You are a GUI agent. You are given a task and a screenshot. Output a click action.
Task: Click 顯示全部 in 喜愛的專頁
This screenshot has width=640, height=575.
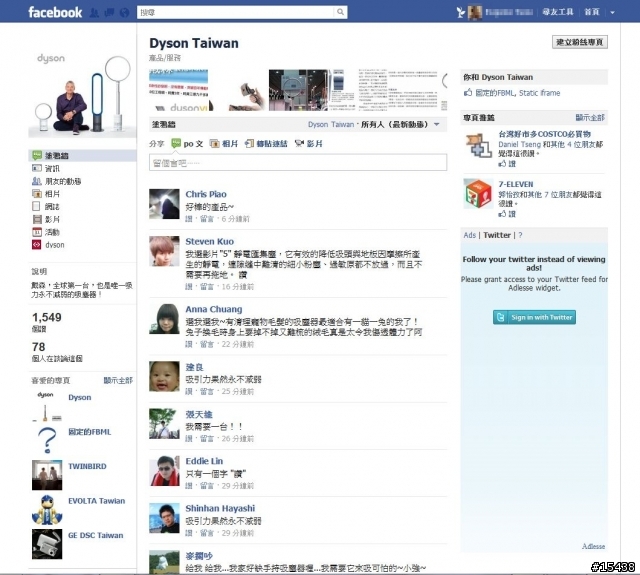tap(118, 380)
